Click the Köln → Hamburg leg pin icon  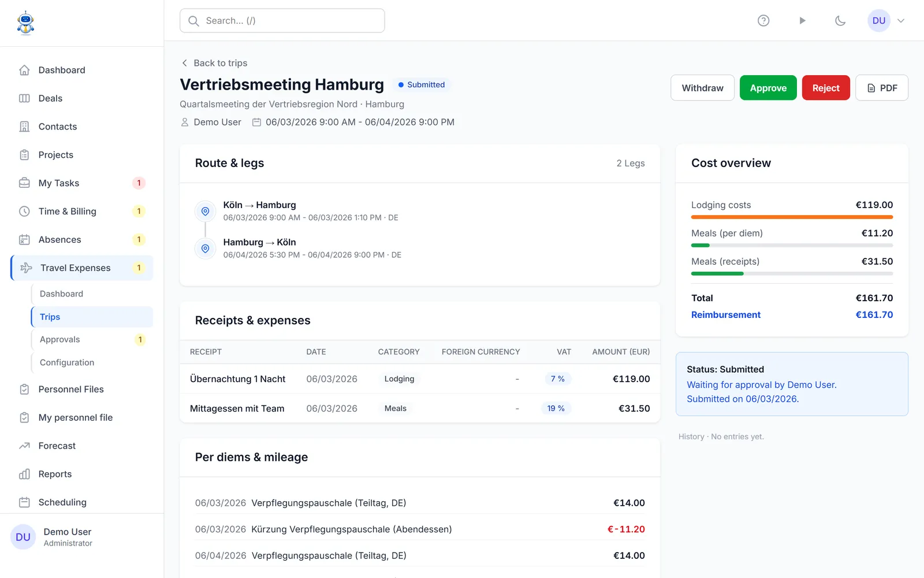(205, 212)
